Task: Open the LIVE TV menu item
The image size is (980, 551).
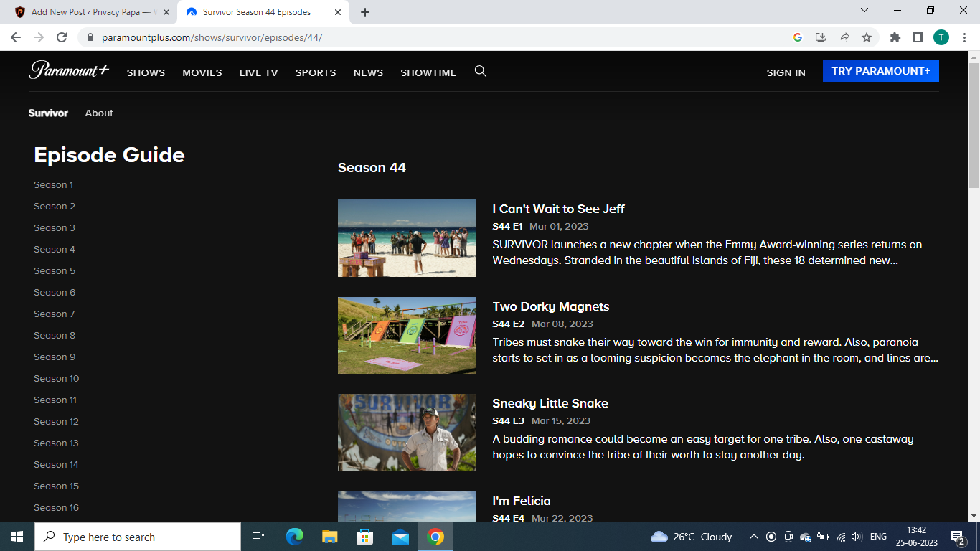Action: (x=258, y=72)
